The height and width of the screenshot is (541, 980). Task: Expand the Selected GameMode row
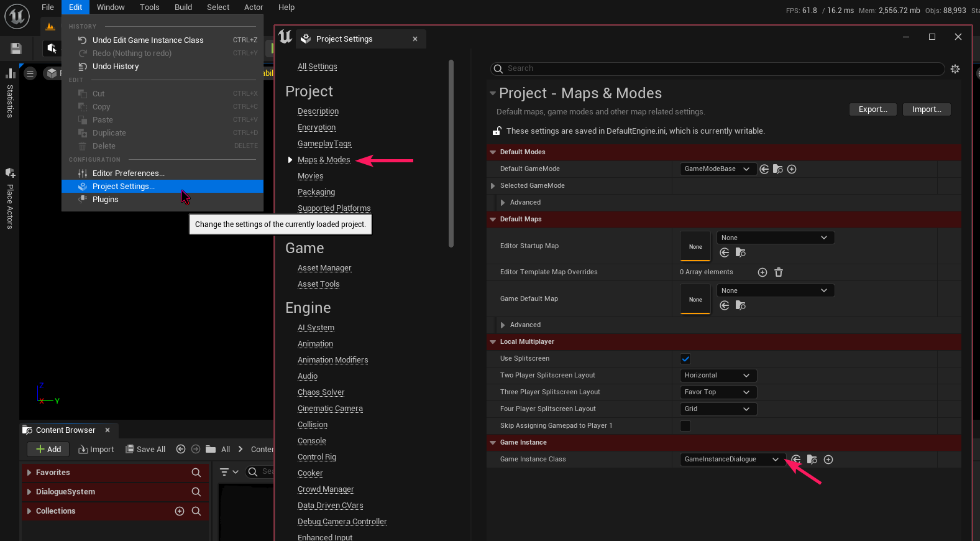[x=493, y=186]
